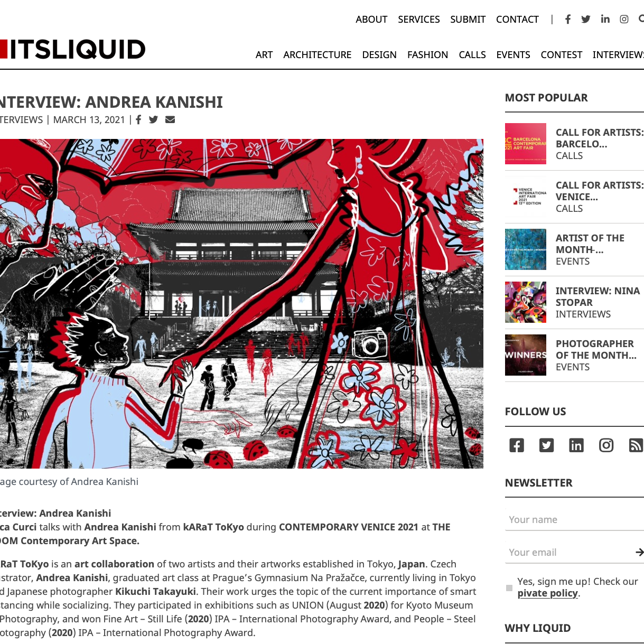Viewport: 644px width, 644px height.
Task: Tick the newsletter sign-up checkbox
Action: 509,587
